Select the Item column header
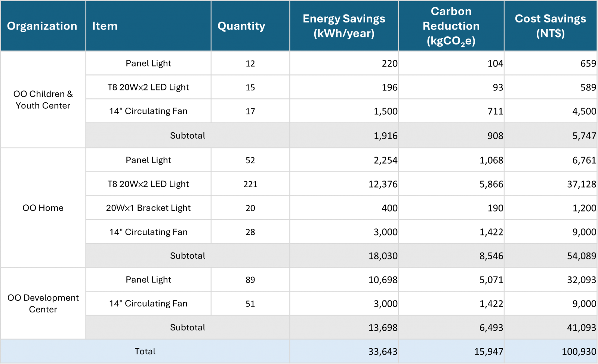This screenshot has height=364, width=598. [x=105, y=26]
